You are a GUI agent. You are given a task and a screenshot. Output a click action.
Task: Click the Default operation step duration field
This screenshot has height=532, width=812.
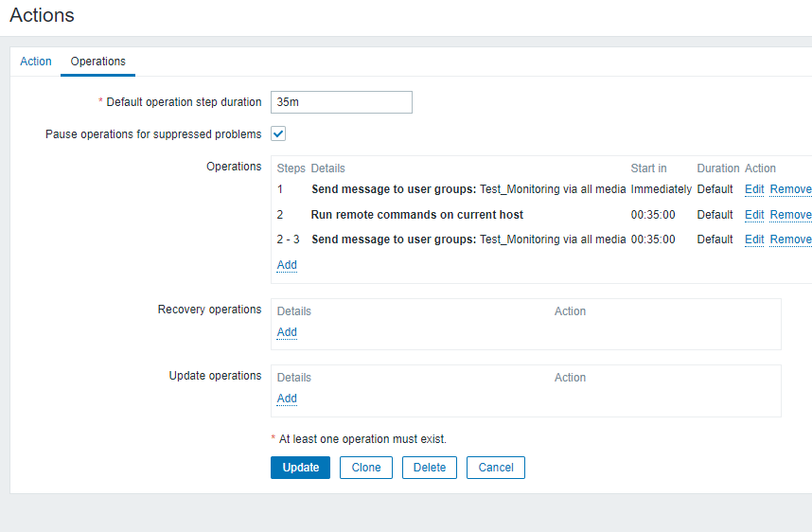coord(341,102)
